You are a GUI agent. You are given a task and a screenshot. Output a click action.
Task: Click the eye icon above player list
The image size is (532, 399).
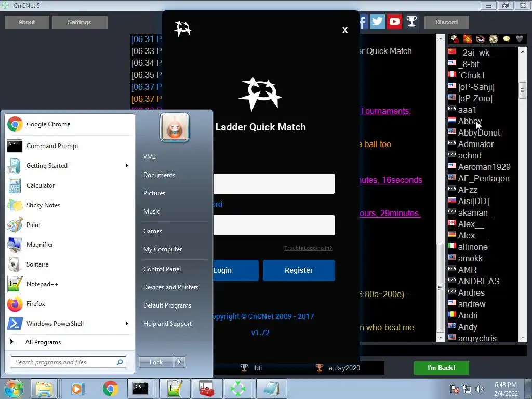[x=481, y=39]
